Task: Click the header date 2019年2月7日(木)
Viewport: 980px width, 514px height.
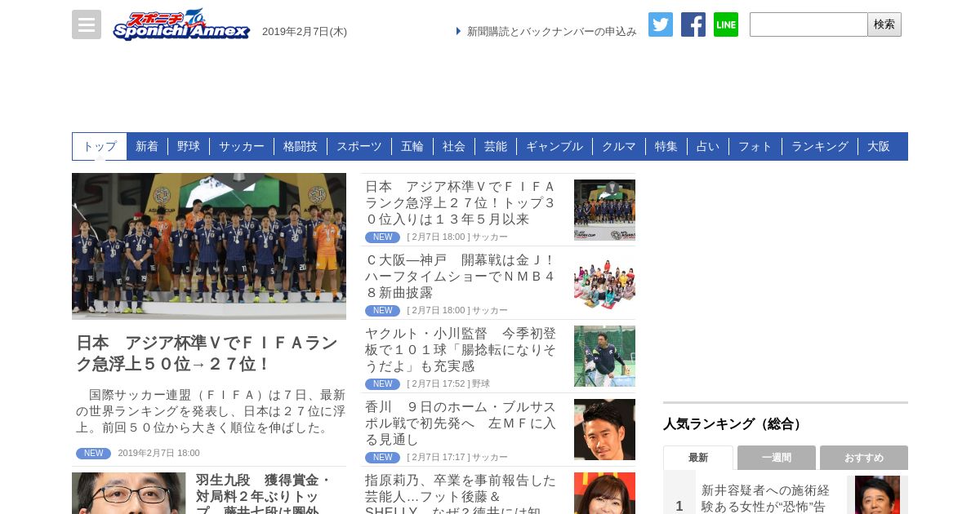Action: (x=305, y=31)
